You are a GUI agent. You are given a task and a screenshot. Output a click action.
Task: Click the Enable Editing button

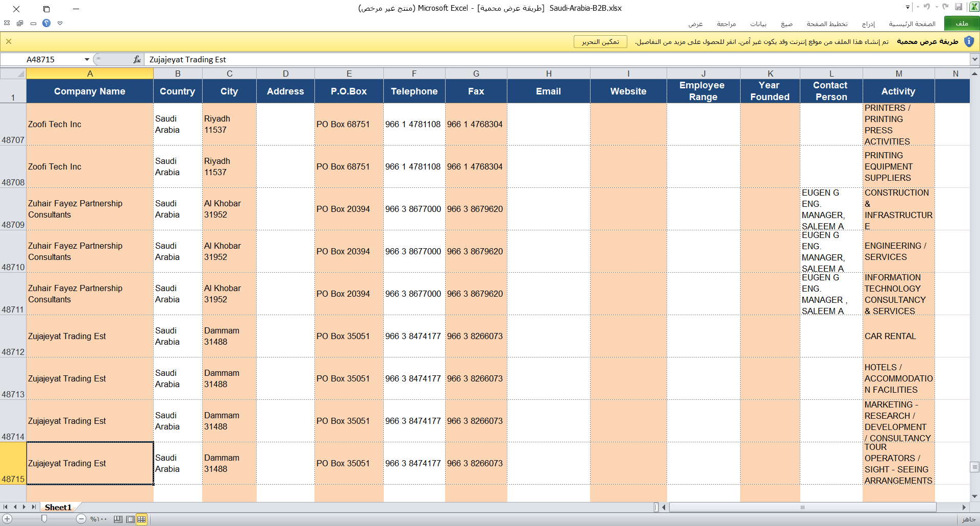coord(600,42)
